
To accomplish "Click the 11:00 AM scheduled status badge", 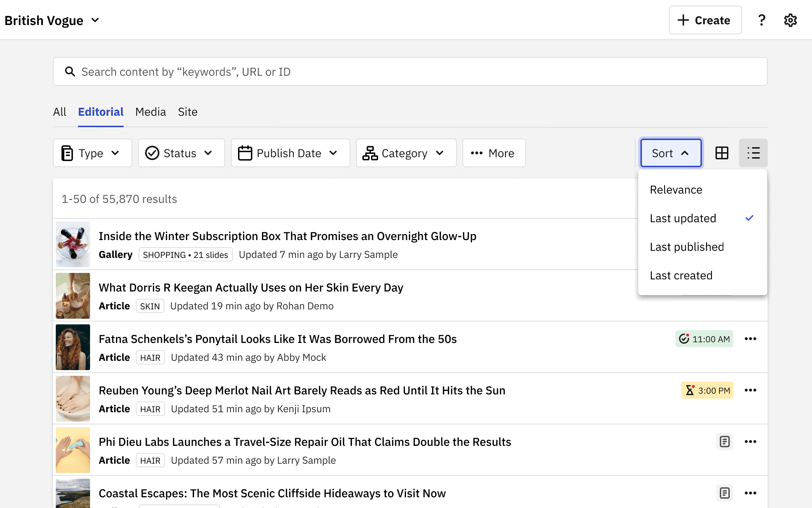I will 704,339.
